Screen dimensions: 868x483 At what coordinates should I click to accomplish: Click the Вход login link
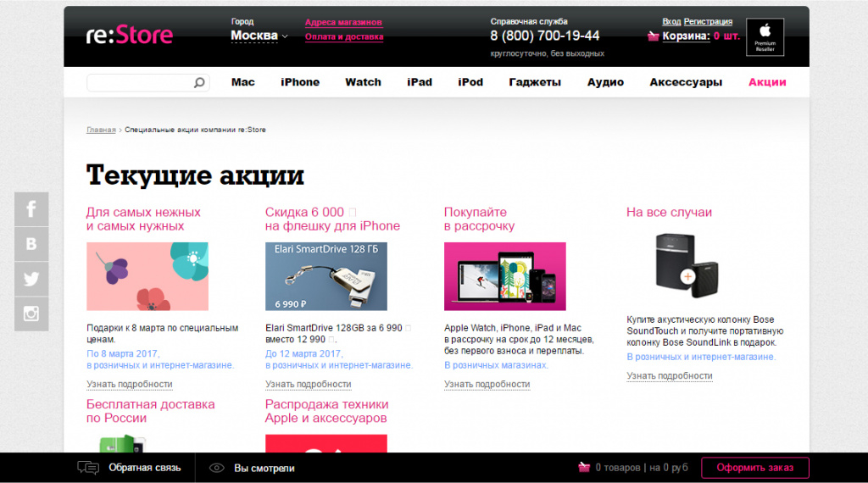tap(671, 21)
